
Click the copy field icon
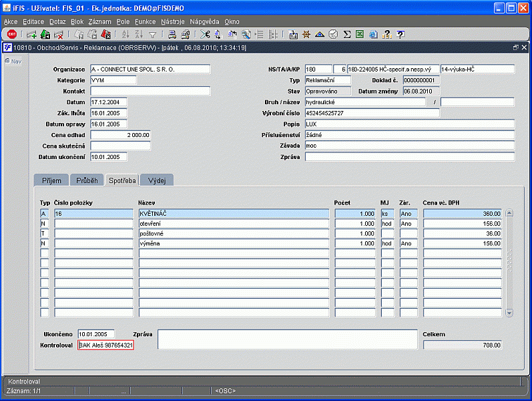click(x=218, y=34)
